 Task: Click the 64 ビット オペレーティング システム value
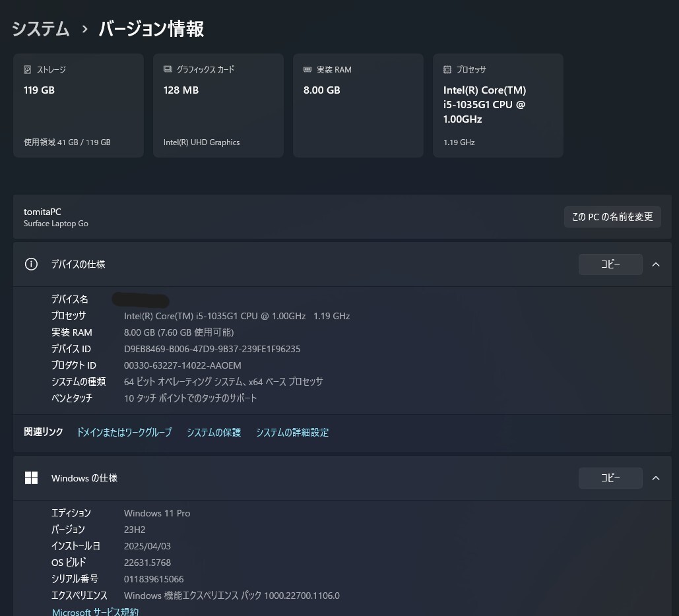coord(224,381)
